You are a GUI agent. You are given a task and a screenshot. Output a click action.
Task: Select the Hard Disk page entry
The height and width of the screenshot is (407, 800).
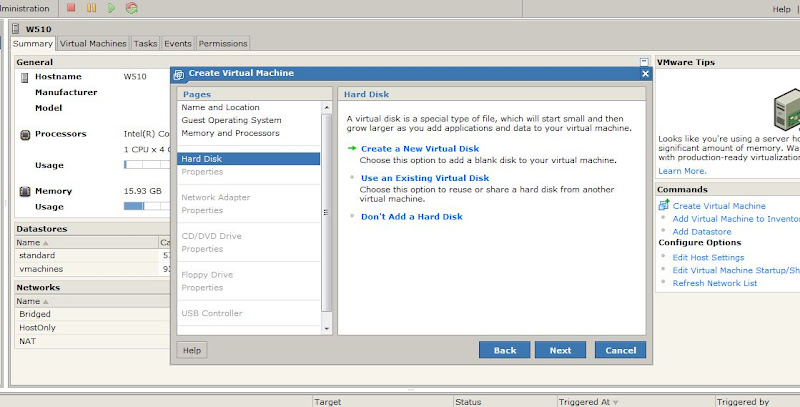coord(249,159)
